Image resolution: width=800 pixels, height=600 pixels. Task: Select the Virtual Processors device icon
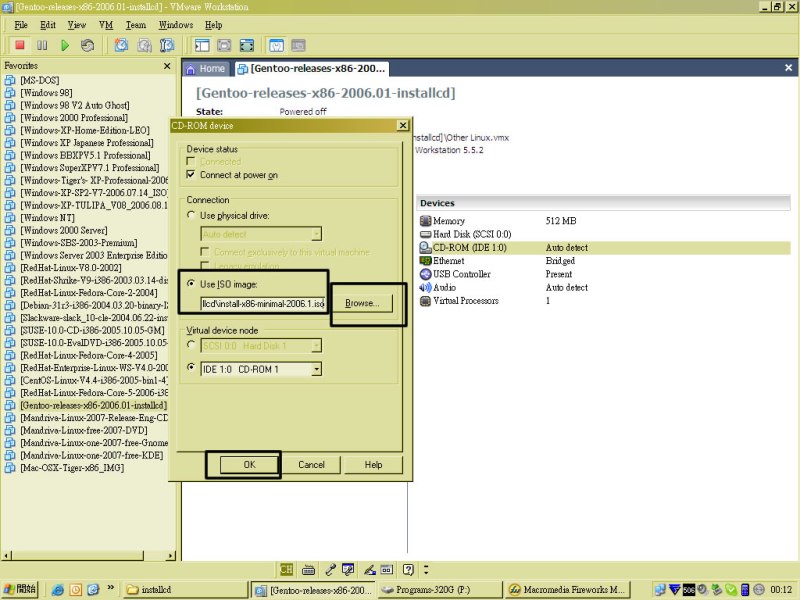click(425, 301)
